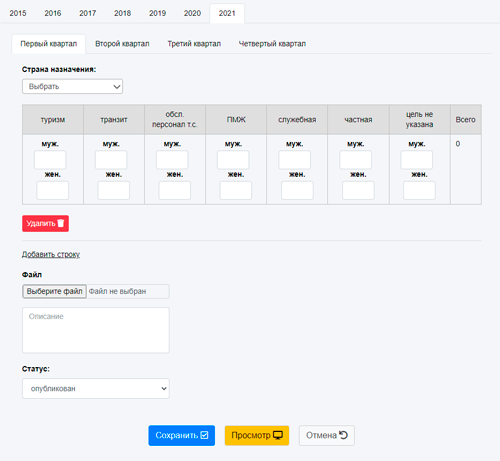Switch to the 2019 year tab
This screenshot has height=461, width=500.
(157, 13)
